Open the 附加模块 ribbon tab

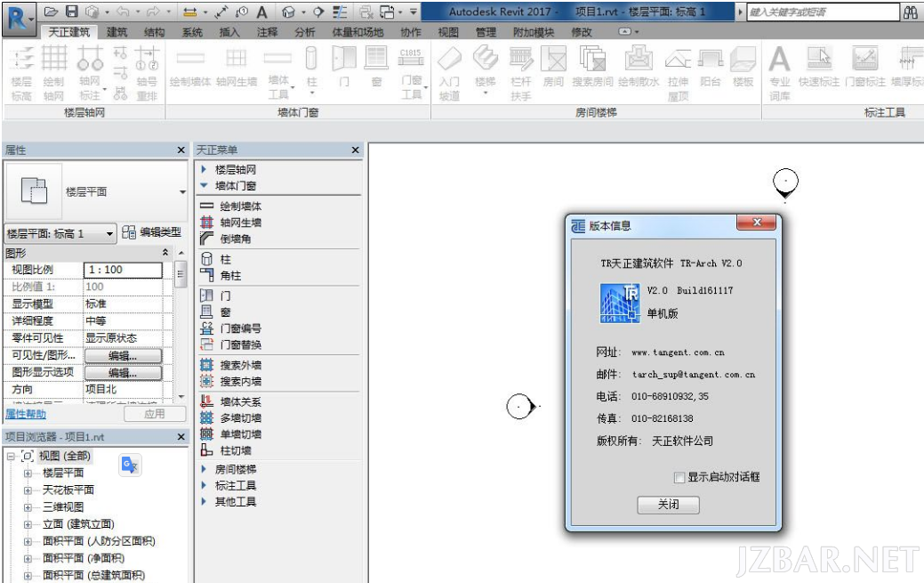coord(534,32)
